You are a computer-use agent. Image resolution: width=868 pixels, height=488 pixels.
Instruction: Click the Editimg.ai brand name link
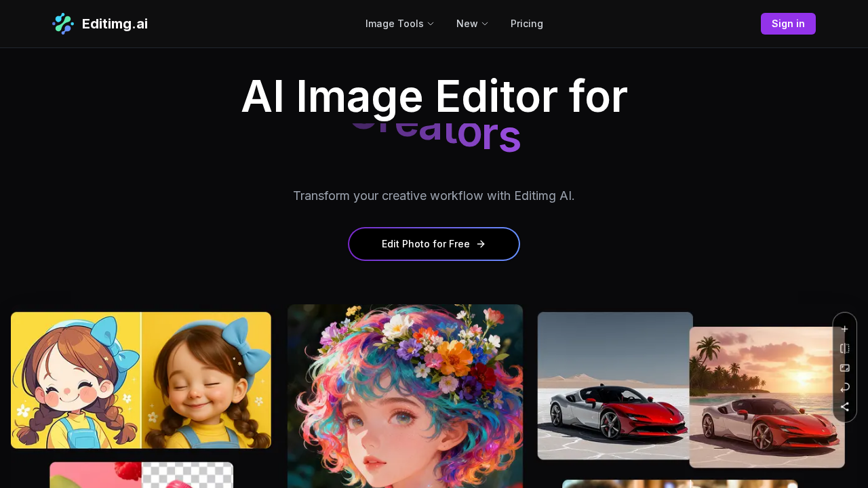(115, 24)
